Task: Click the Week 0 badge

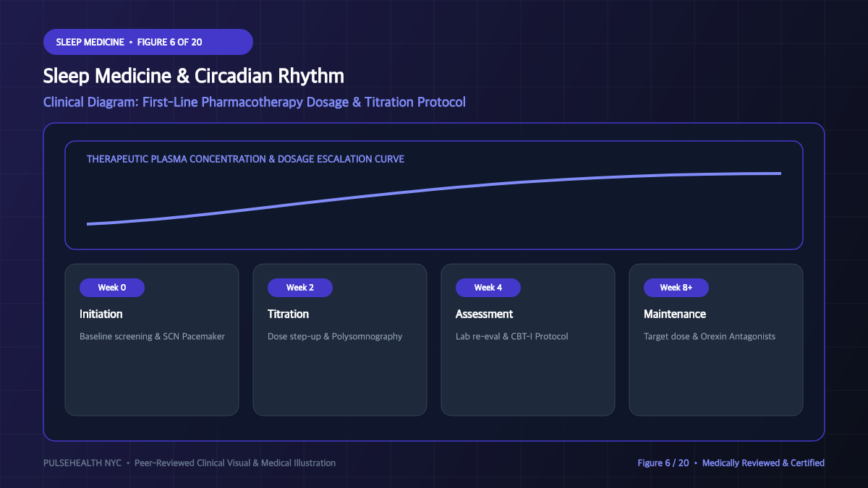Action: point(112,288)
